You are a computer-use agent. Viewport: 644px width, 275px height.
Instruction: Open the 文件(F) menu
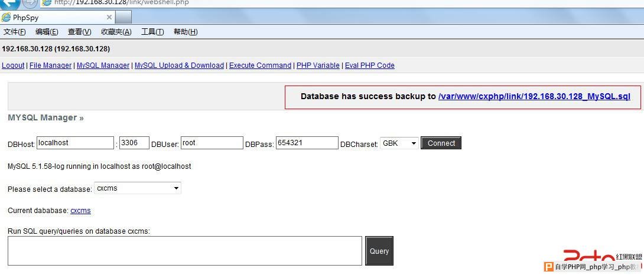click(14, 32)
